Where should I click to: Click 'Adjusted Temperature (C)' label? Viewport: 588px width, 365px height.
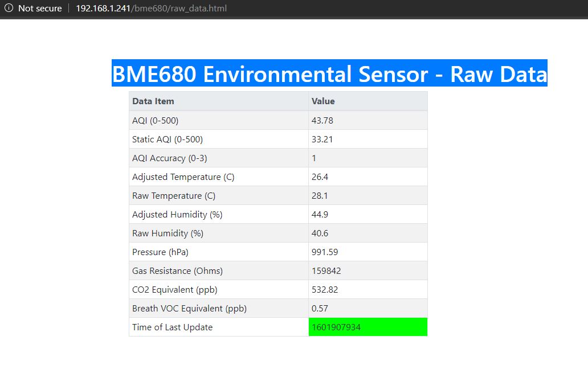coord(183,177)
